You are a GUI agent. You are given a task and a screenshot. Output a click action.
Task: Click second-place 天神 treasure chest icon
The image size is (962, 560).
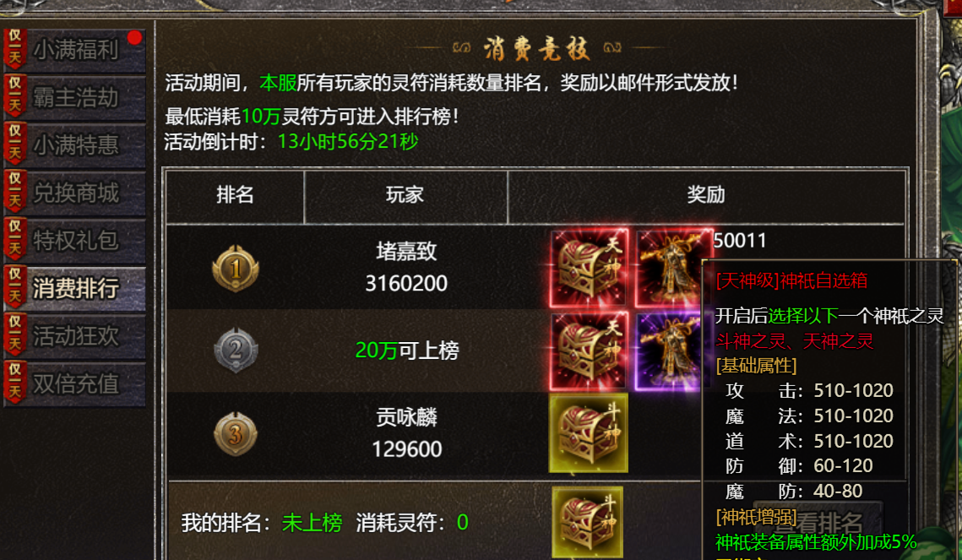(x=589, y=351)
